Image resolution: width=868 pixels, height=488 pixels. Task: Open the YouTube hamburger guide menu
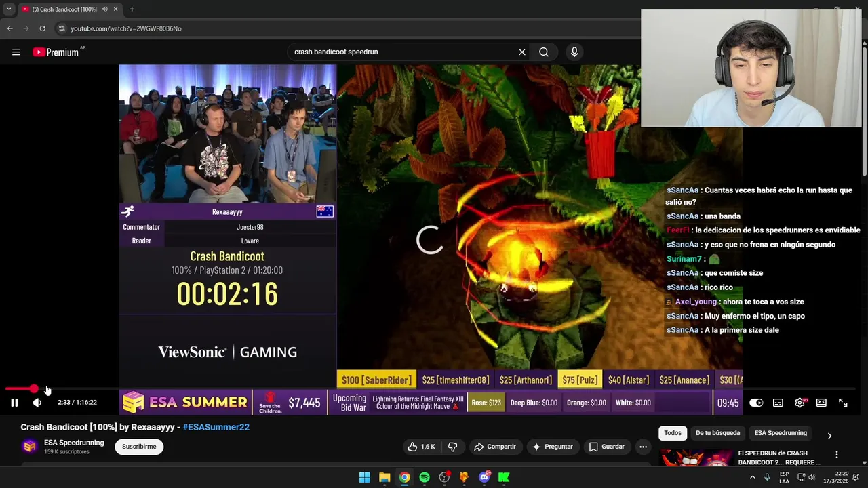pyautogui.click(x=16, y=52)
